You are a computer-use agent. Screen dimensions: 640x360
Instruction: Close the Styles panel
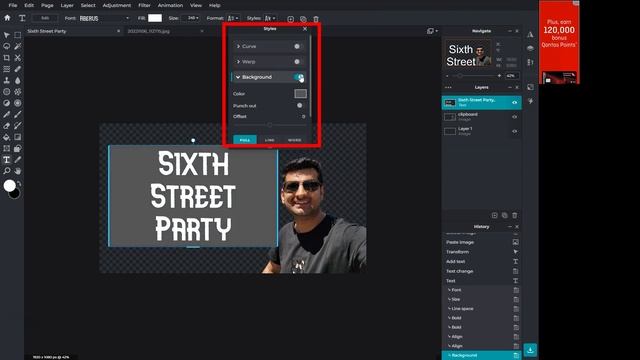coord(305,29)
